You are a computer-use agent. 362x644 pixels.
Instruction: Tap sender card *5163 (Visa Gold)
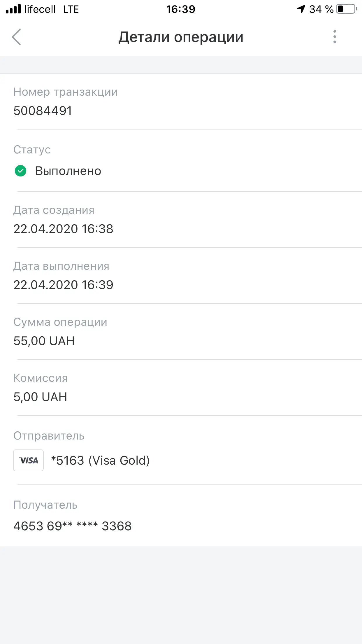coord(100,461)
